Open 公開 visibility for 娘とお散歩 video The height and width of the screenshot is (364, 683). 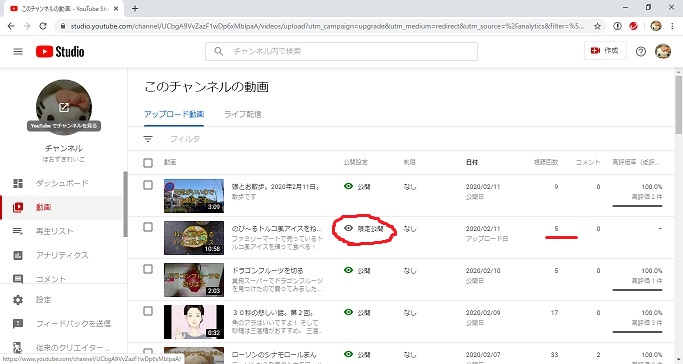tap(357, 186)
